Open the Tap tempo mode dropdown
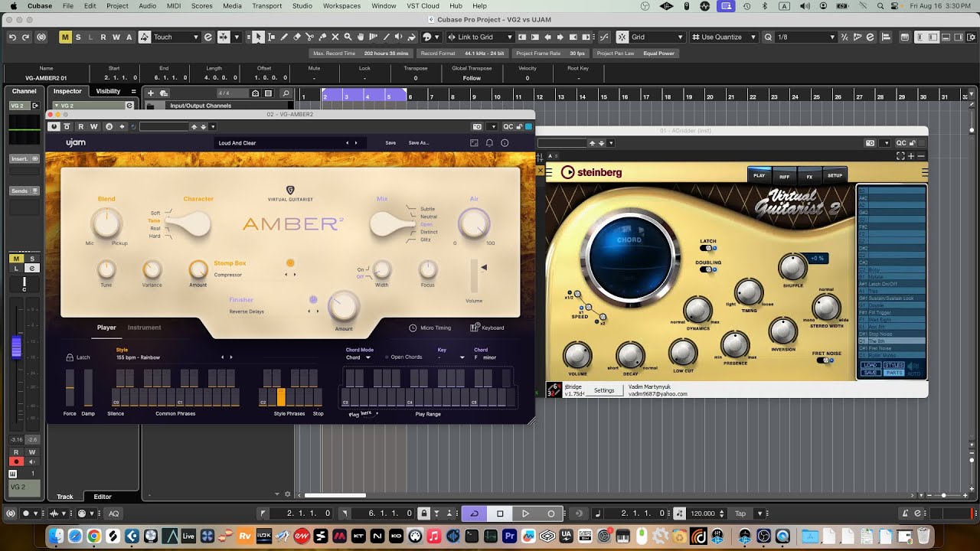The image size is (980, 551). pos(759,514)
